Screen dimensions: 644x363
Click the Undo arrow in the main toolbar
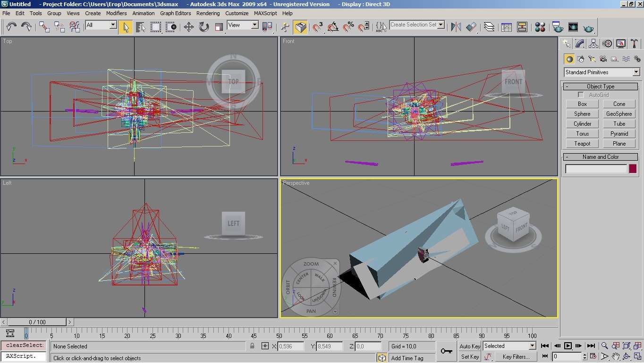point(11,27)
